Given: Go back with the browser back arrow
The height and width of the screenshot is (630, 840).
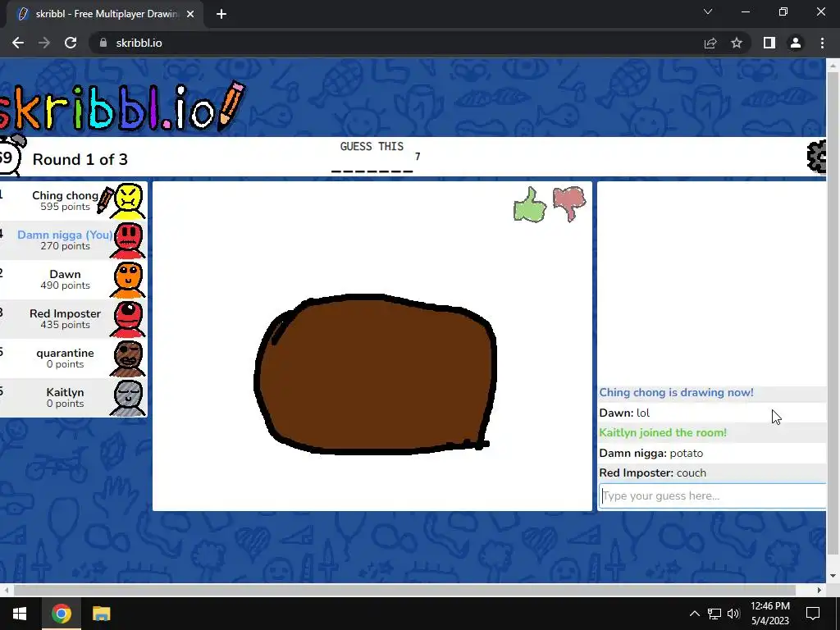Looking at the screenshot, I should (18, 43).
